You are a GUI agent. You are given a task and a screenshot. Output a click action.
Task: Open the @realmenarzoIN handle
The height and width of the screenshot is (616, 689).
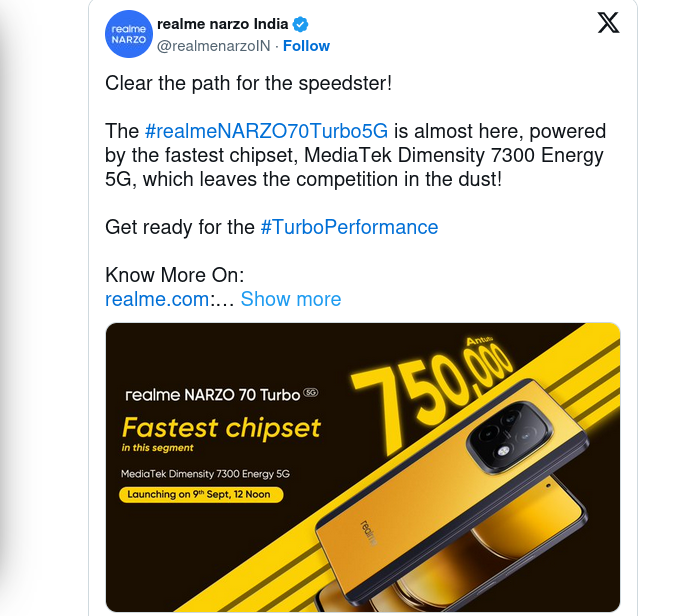[x=214, y=46]
